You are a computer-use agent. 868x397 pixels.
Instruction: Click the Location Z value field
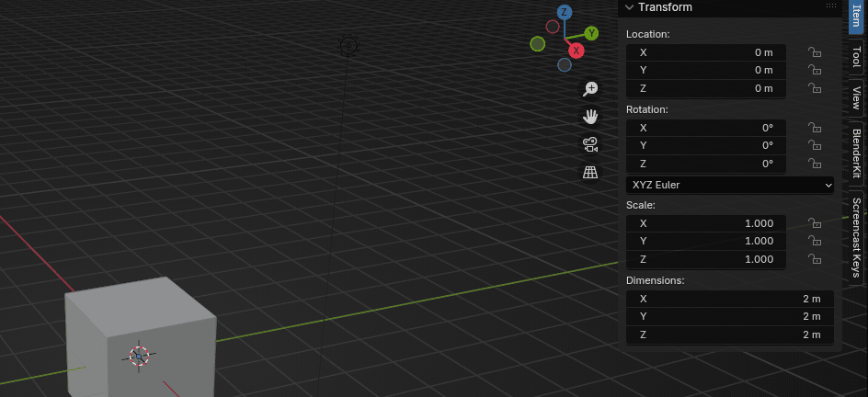(x=705, y=88)
